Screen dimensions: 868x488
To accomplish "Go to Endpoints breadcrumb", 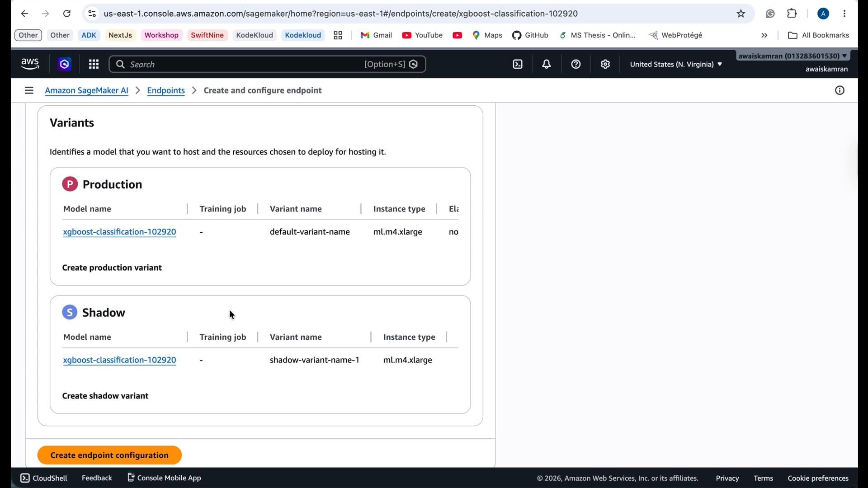I will [x=166, y=90].
